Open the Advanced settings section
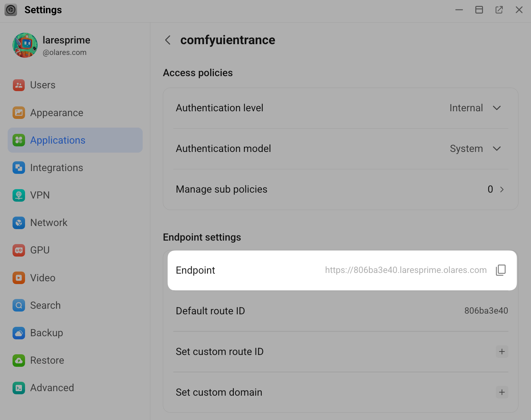The height and width of the screenshot is (420, 531). point(52,388)
